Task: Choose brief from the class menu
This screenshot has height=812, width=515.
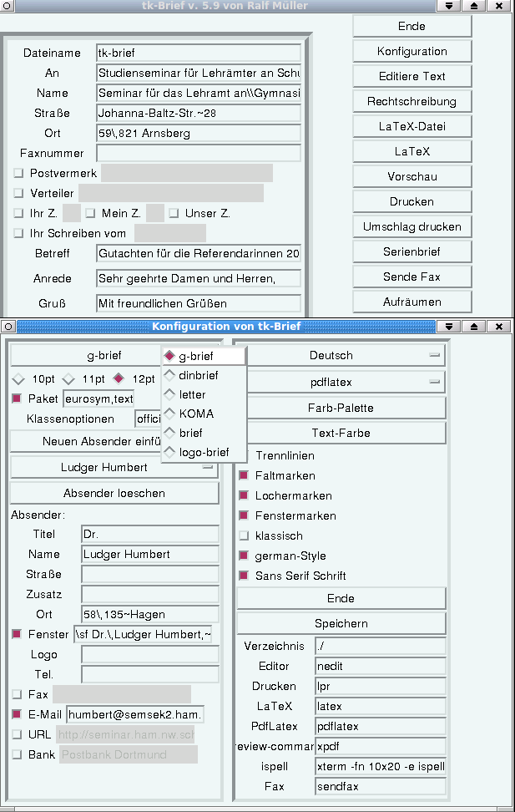Action: [x=204, y=433]
